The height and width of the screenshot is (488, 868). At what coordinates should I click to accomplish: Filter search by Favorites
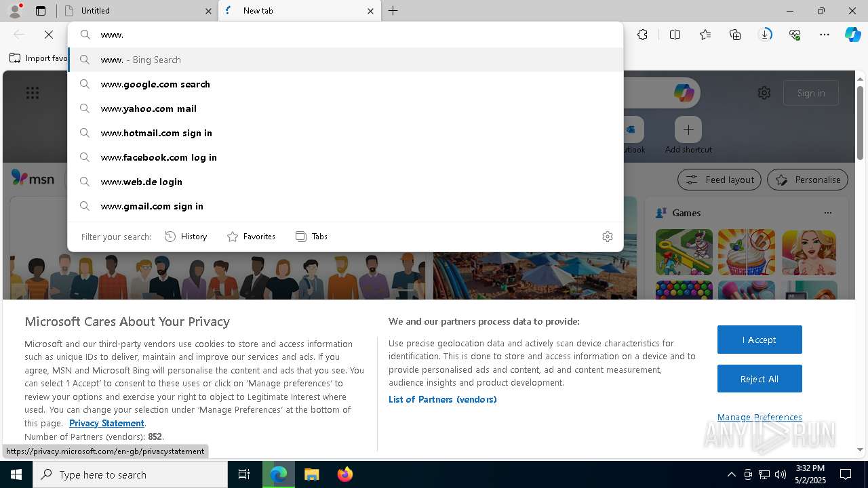click(x=251, y=237)
